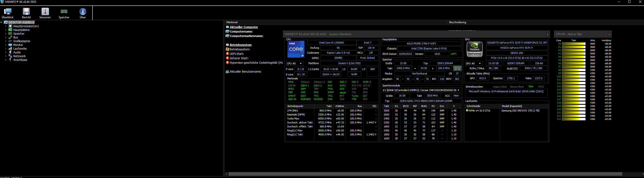Click the ASUS PRIME Z790-P WIFI field
The height and width of the screenshot is (178, 644).
421,43
